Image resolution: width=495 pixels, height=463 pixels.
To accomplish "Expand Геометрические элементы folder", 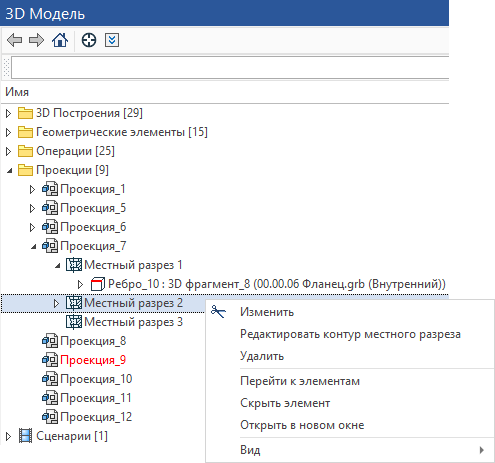I will click(x=9, y=133).
